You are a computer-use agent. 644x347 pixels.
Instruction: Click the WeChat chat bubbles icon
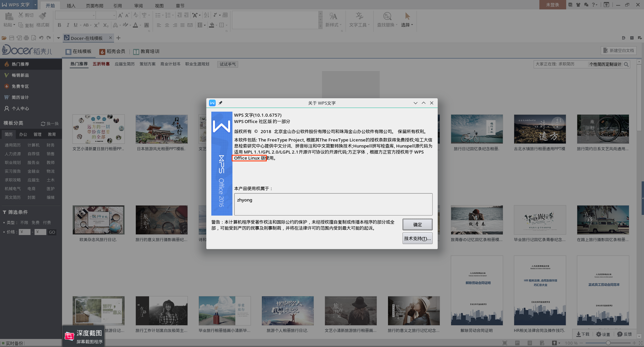pos(586,5)
